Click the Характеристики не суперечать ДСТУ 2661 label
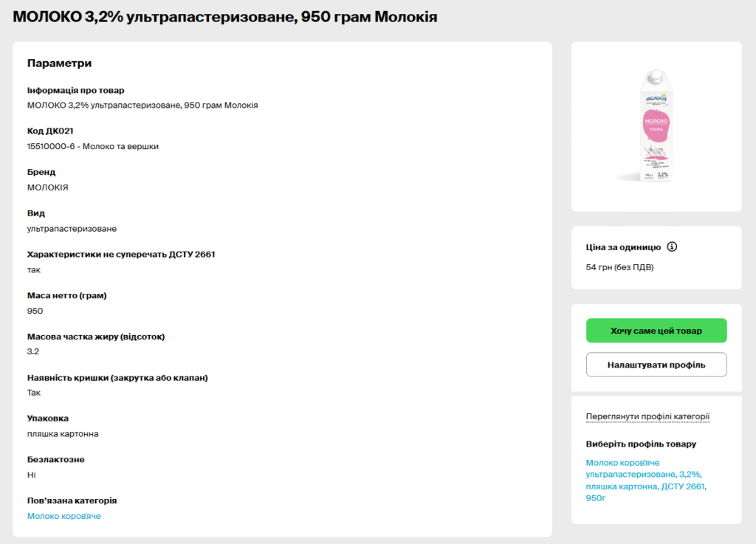Screen dimensions: 756x544 pos(121,255)
